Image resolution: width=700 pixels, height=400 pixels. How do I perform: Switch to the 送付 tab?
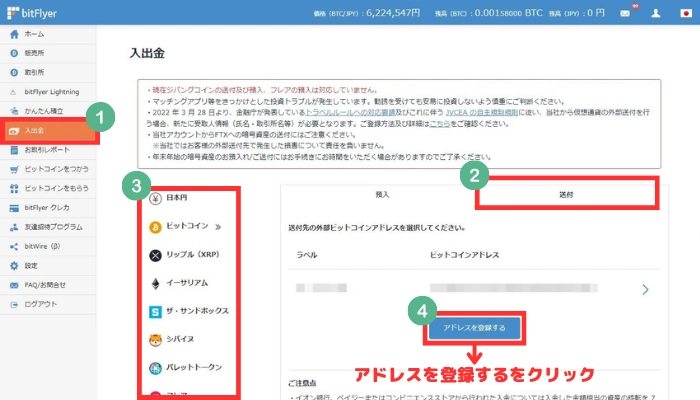566,195
